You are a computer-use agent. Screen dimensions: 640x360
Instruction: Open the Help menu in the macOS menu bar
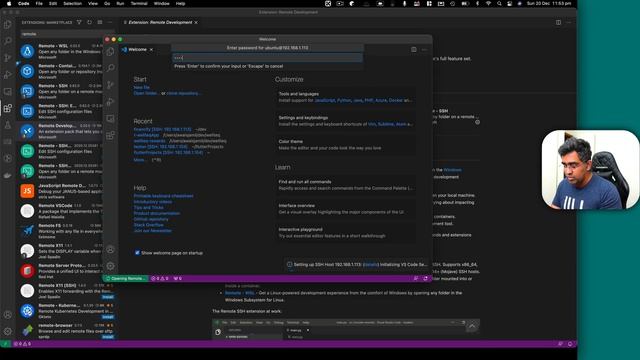coord(180,3)
